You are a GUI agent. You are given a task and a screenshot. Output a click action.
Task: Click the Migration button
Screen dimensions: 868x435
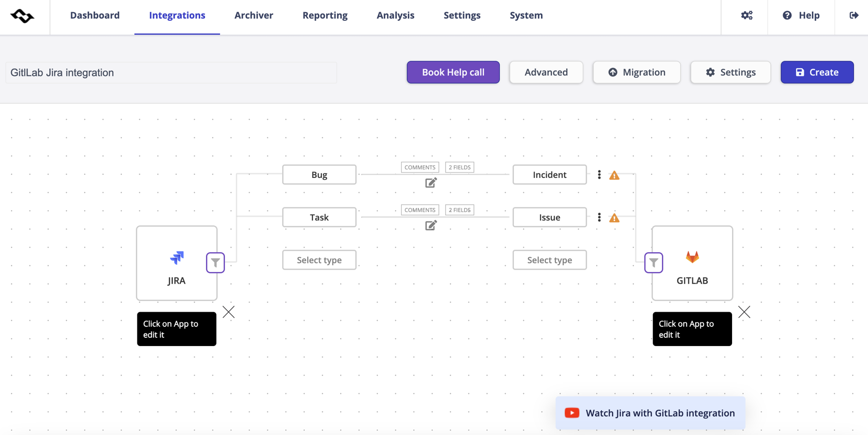(637, 72)
